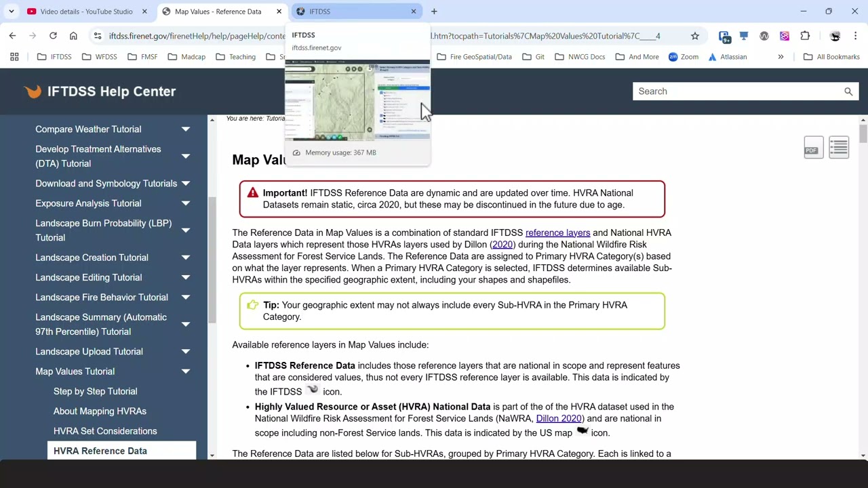Screen dimensions: 868x488
Task: Open the browser home page
Action: pyautogui.click(x=73, y=36)
